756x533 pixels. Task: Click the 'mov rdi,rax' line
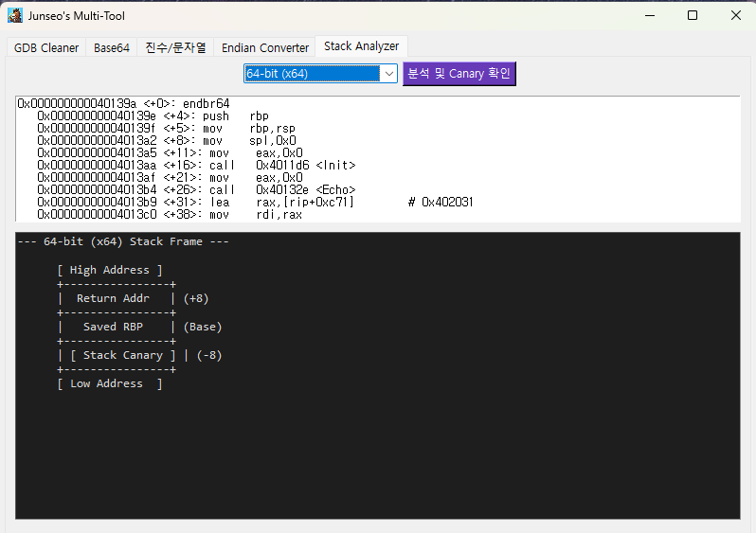[x=170, y=215]
